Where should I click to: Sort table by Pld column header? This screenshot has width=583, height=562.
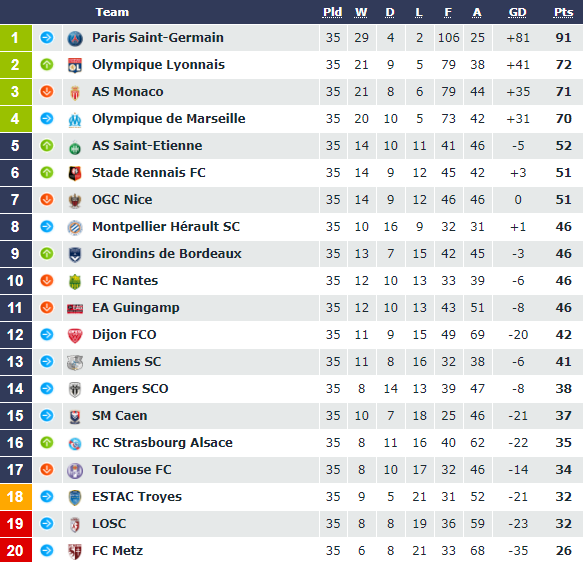point(332,12)
